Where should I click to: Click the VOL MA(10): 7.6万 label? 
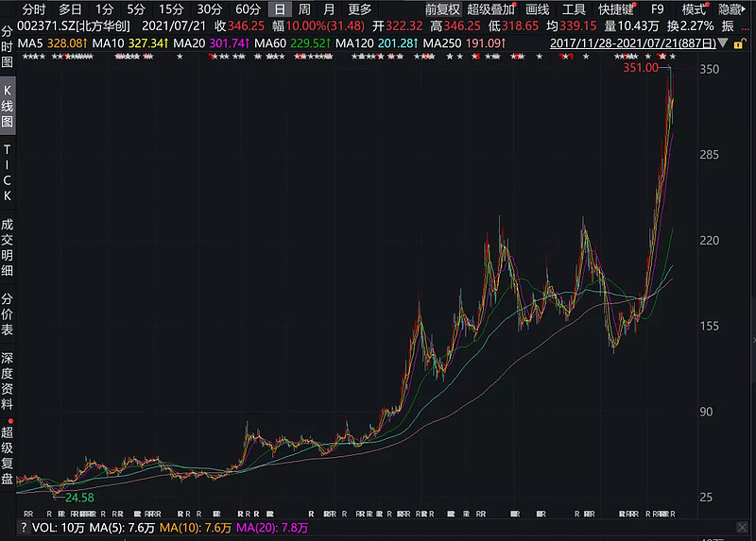pyautogui.click(x=195, y=528)
